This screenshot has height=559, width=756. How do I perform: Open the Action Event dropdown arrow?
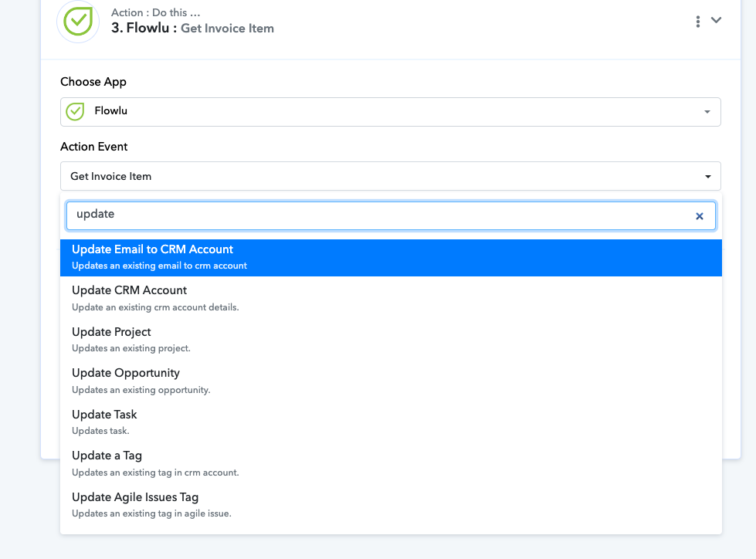[708, 176]
